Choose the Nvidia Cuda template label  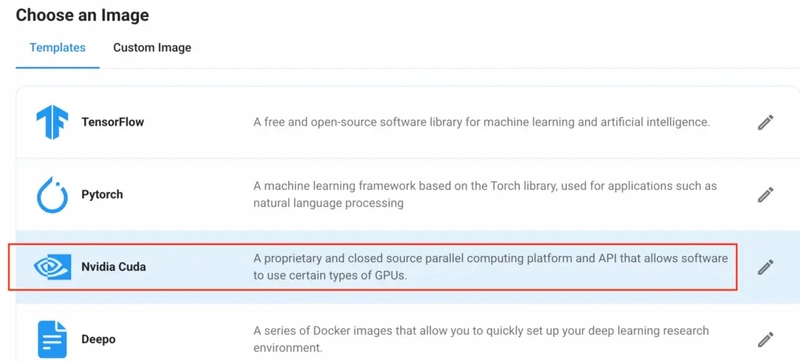pos(114,267)
